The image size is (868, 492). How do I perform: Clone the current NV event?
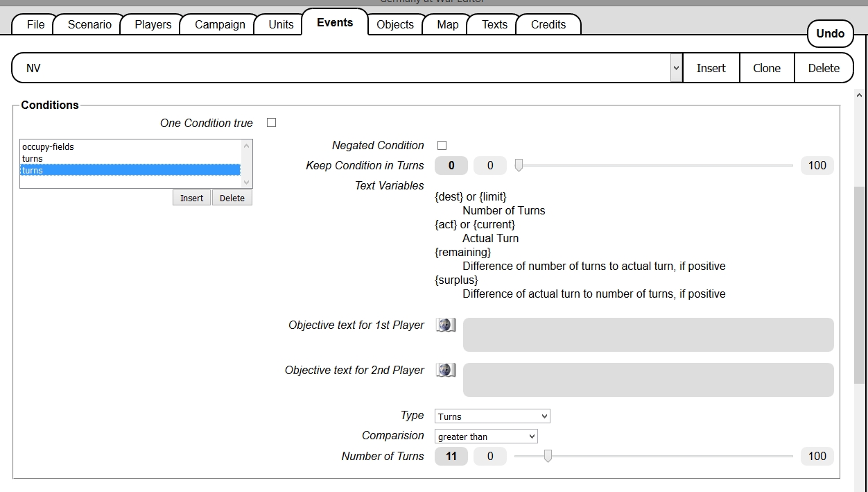(x=767, y=68)
